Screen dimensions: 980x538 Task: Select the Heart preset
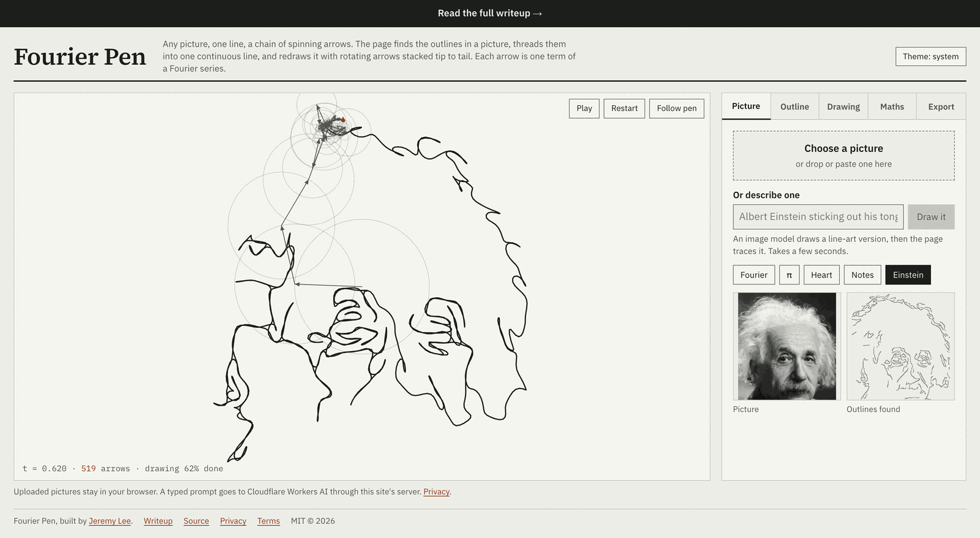pyautogui.click(x=821, y=275)
